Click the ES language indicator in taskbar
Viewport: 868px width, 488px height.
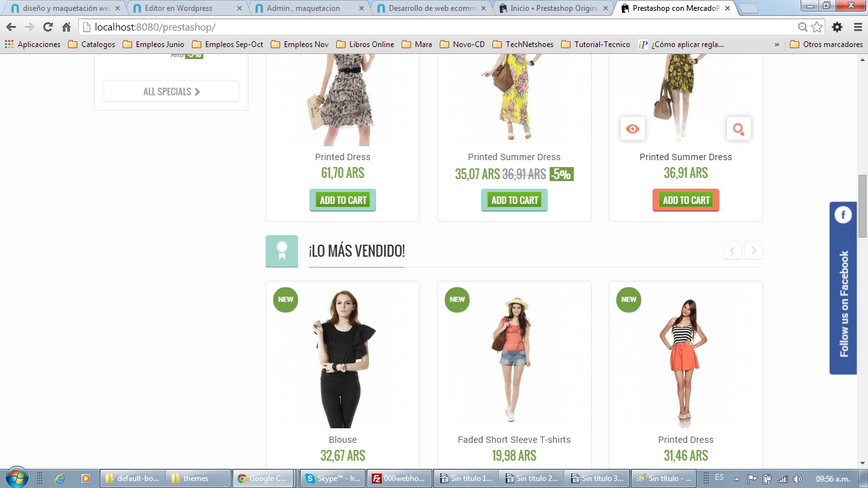tap(719, 477)
